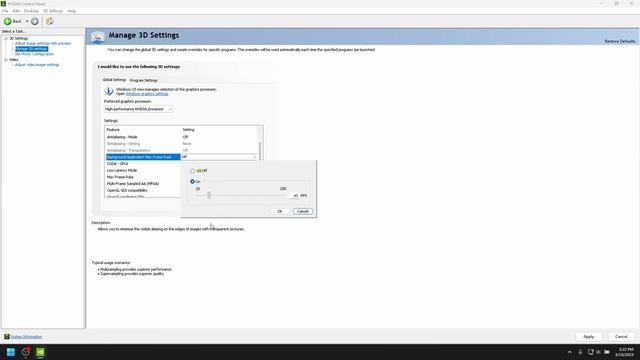Open the Windows Start menu
Image resolution: width=640 pixels, height=360 pixels.
tap(11, 352)
